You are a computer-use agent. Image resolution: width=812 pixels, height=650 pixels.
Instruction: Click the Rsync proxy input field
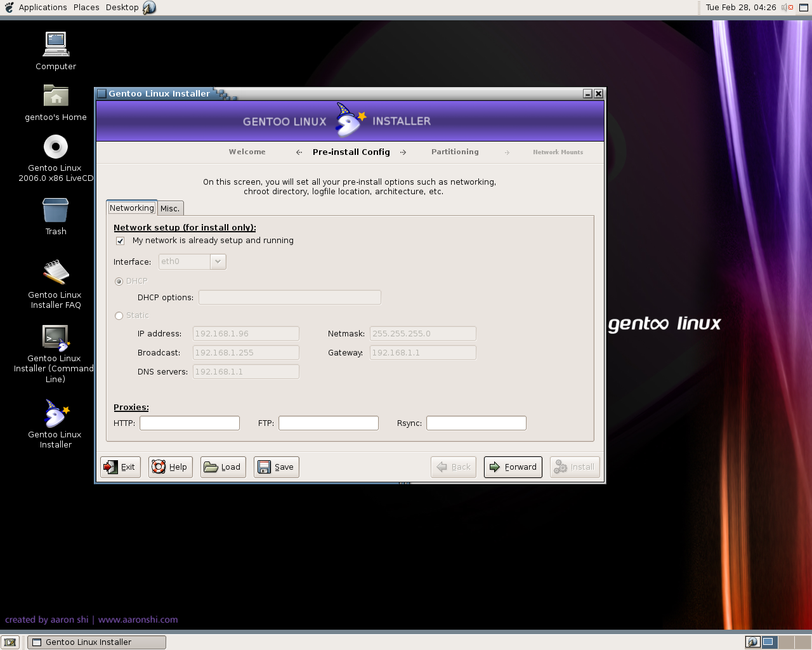coord(476,423)
